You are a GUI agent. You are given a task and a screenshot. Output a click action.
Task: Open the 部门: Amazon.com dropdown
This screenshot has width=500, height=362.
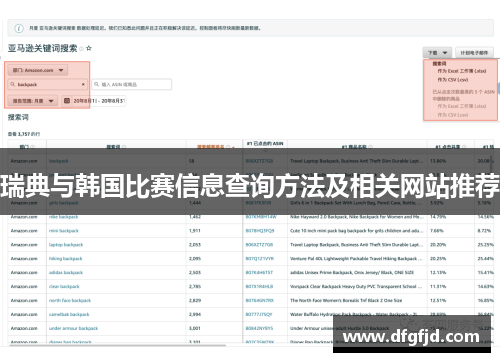38,70
